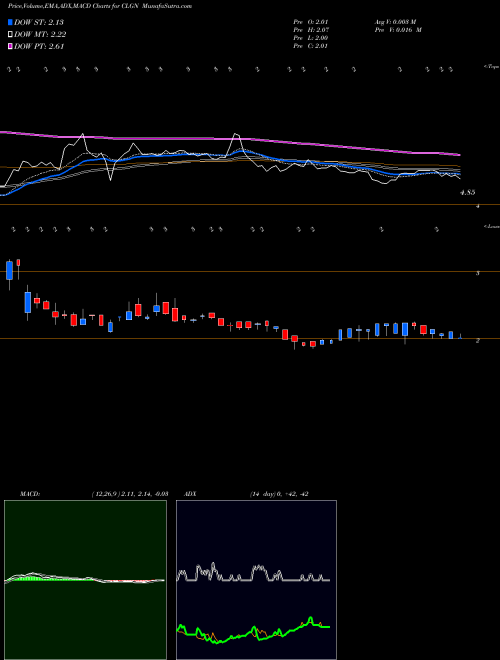Select the 'DOW MT: 2.22' legend label
The width and height of the screenshot is (500, 660).
tap(40, 35)
